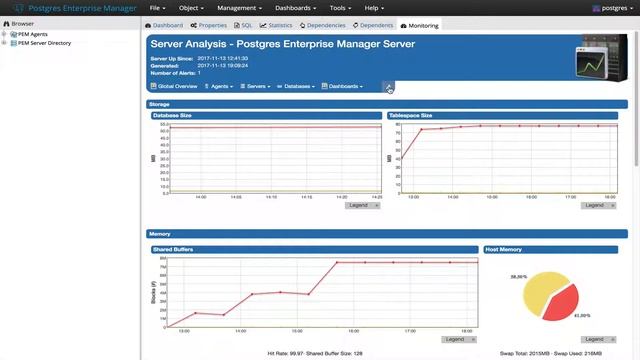Click the Server Analysis page title
Image resolution: width=640 pixels, height=360 pixels.
(x=282, y=44)
